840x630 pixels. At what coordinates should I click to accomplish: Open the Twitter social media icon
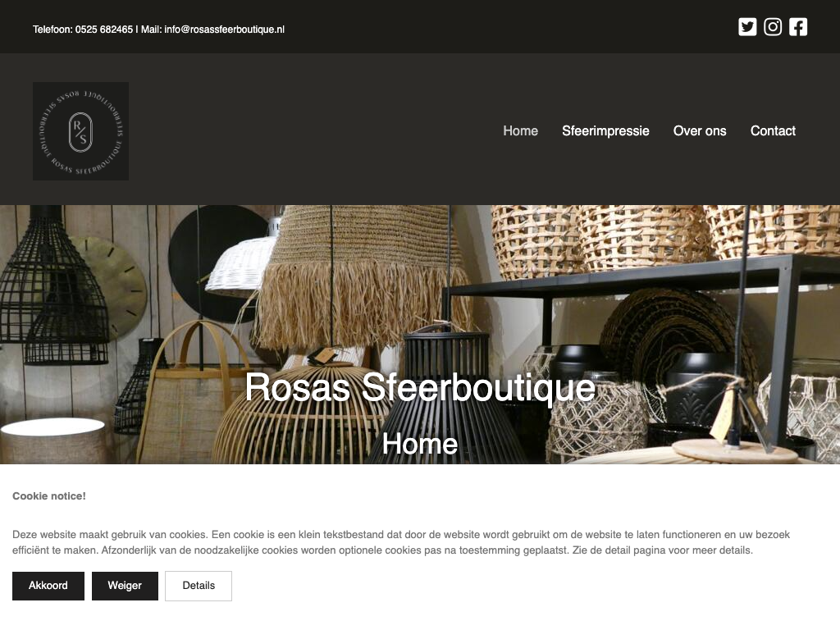click(747, 27)
